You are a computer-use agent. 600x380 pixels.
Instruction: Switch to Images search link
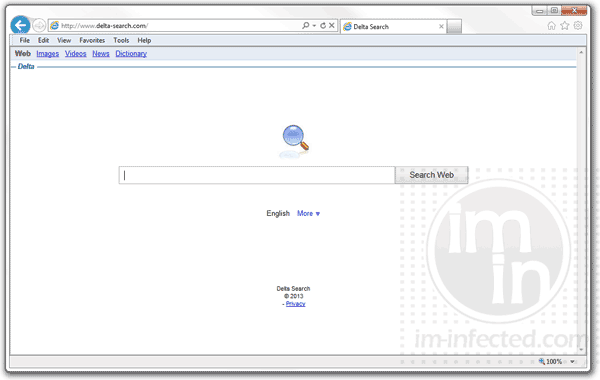[48, 54]
